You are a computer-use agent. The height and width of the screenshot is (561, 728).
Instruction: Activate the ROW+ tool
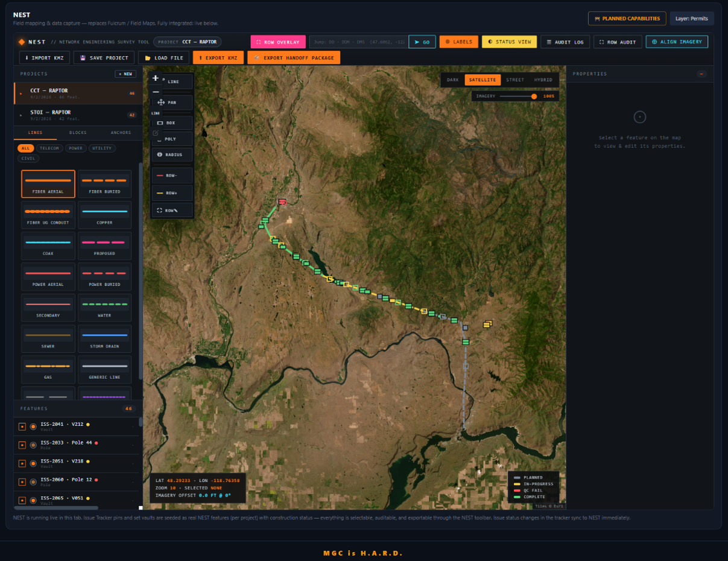click(172, 193)
